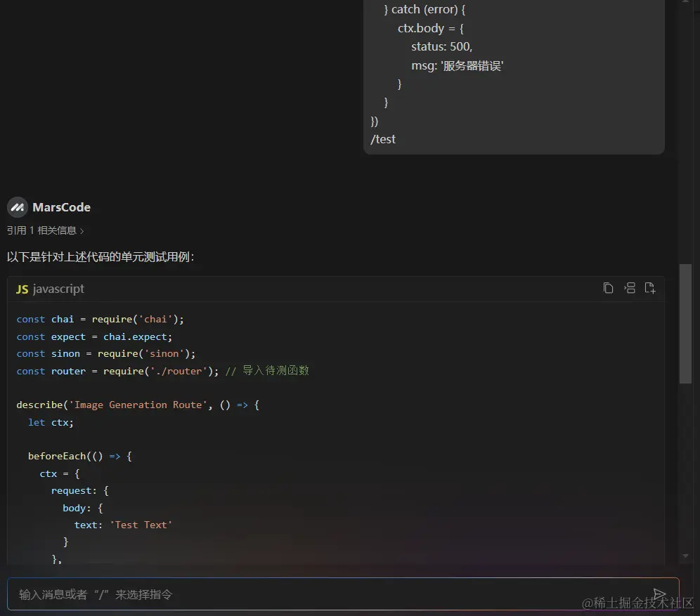
Task: Click the ctx.body = { line in user message
Action: point(431,29)
